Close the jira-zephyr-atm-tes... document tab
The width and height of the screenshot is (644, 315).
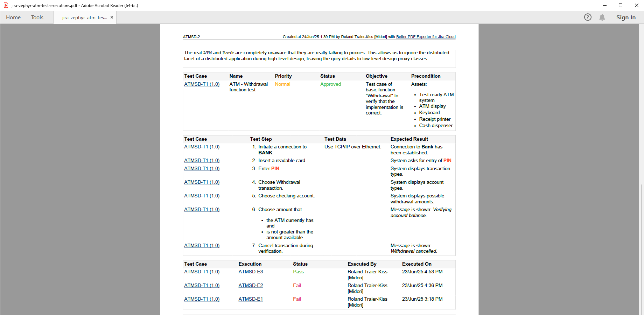pos(112,17)
